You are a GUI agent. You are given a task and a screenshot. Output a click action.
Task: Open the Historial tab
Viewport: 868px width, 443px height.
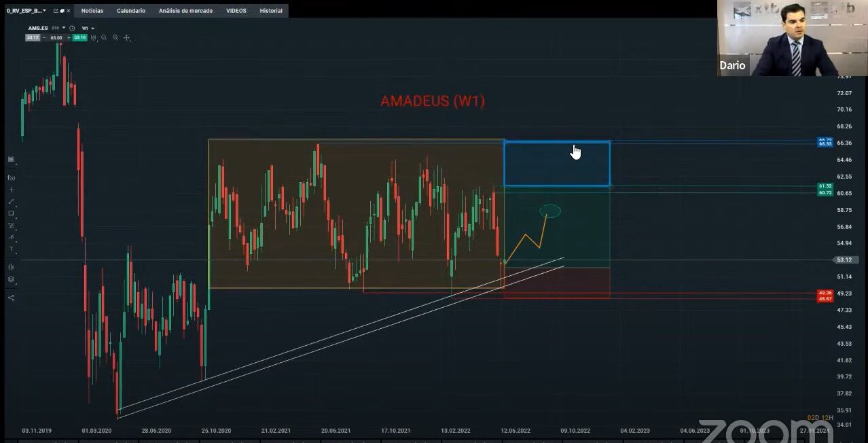(271, 11)
